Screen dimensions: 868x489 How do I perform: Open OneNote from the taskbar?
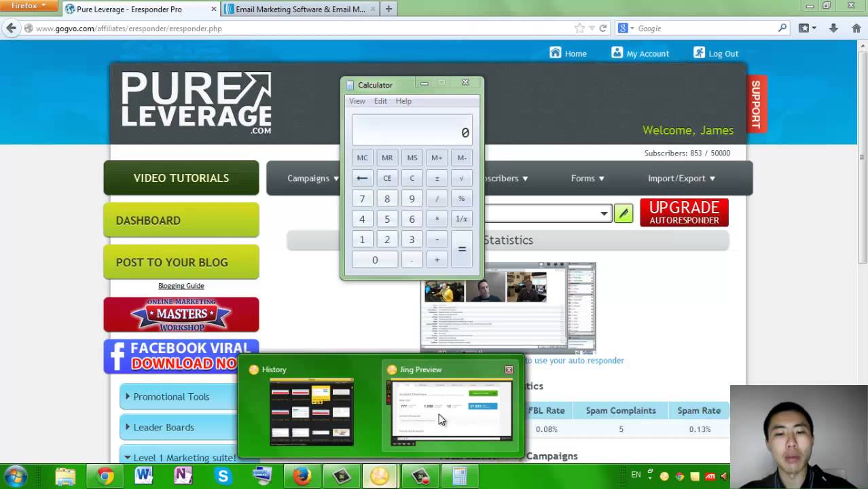[x=183, y=476]
